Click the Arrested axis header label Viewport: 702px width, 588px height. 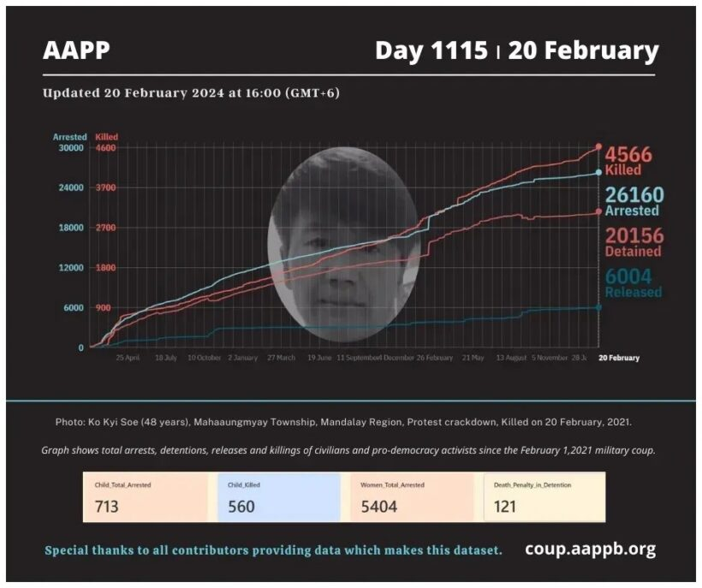pyautogui.click(x=69, y=137)
